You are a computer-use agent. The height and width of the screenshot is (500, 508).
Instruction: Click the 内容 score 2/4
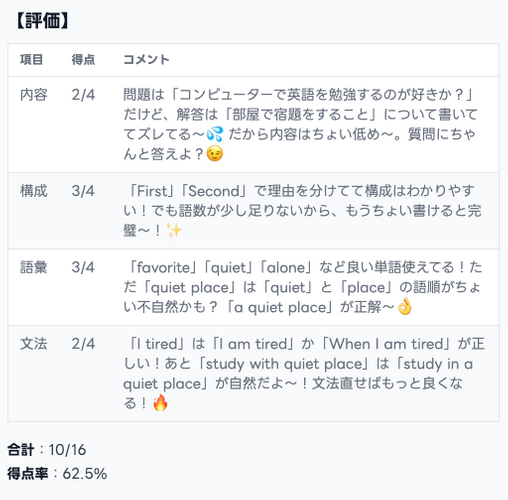point(83,95)
